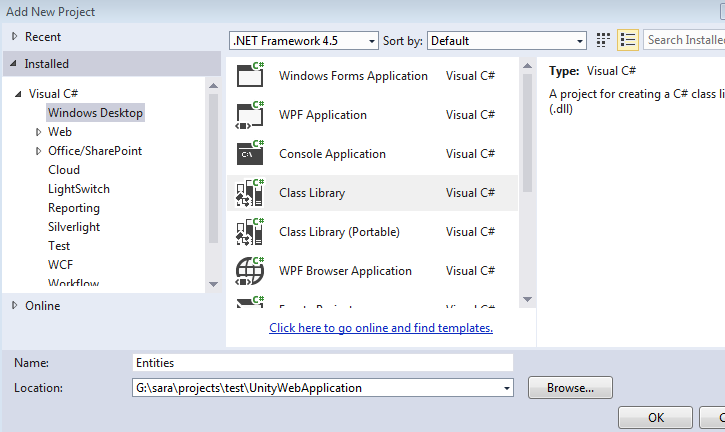Switch to medium icons list view
The height and width of the screenshot is (432, 725).
[x=627, y=40]
